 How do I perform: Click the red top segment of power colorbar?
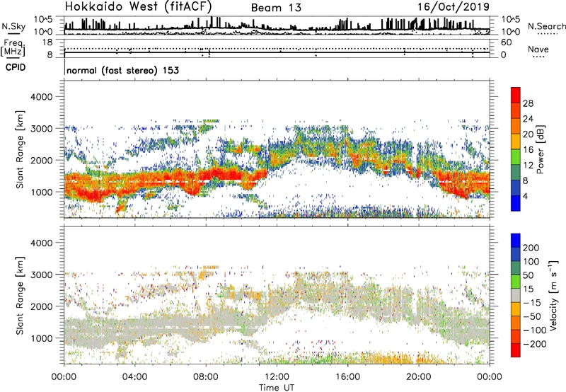tap(516, 96)
